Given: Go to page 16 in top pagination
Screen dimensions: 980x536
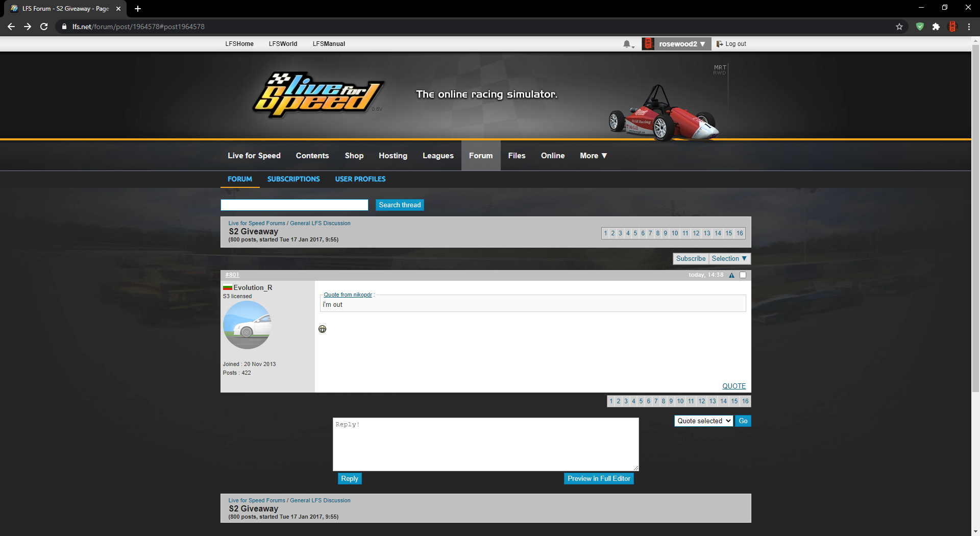Looking at the screenshot, I should click(x=740, y=233).
